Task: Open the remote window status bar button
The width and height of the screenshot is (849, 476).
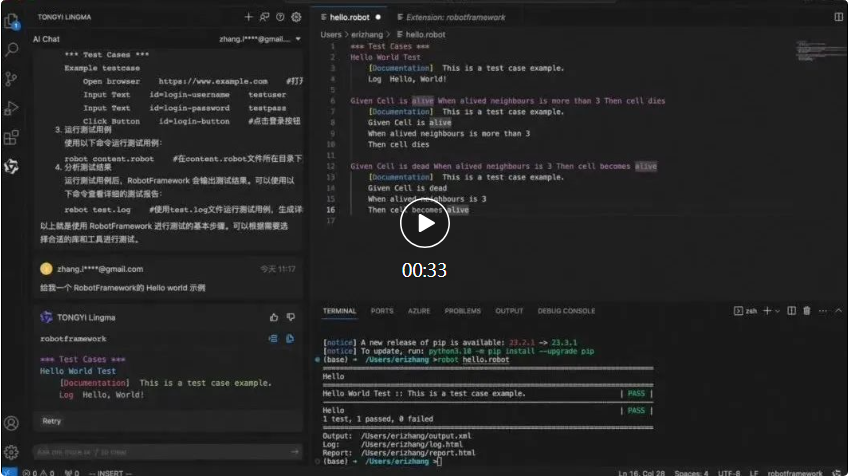Action: [9, 472]
